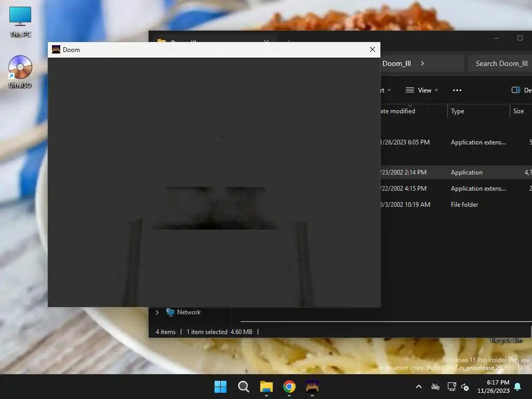Switch to Doom app in taskbar

click(312, 387)
